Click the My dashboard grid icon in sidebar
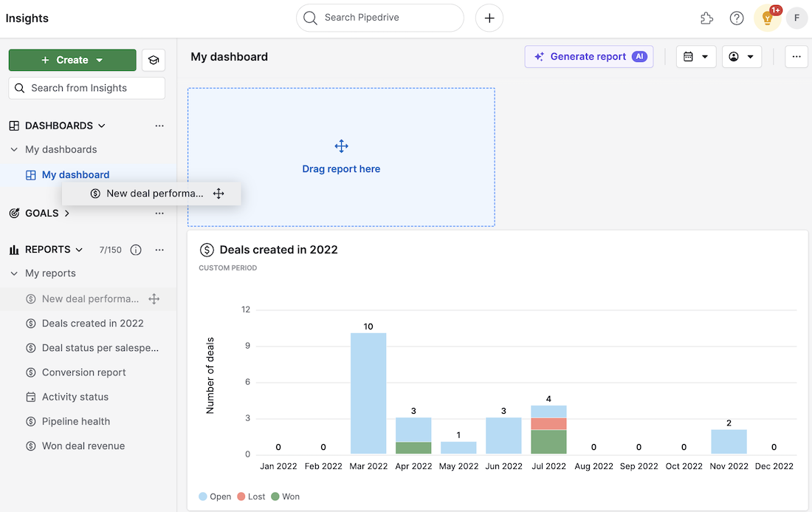This screenshot has height=512, width=812. 31,175
